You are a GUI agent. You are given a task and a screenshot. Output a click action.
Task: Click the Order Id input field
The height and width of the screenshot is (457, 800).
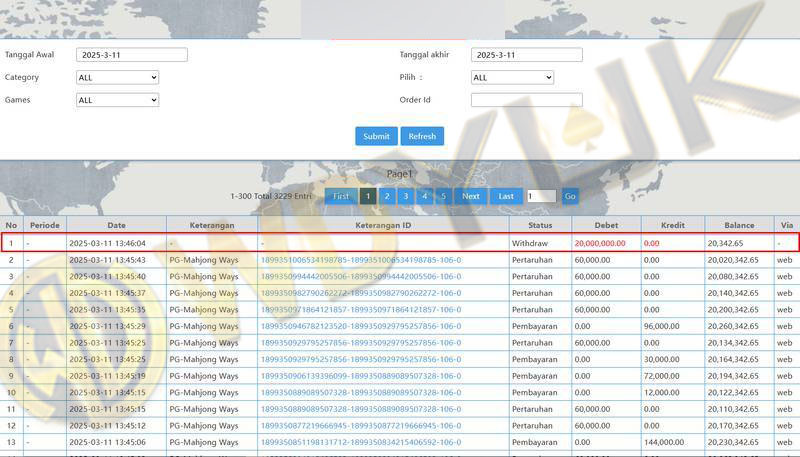527,100
